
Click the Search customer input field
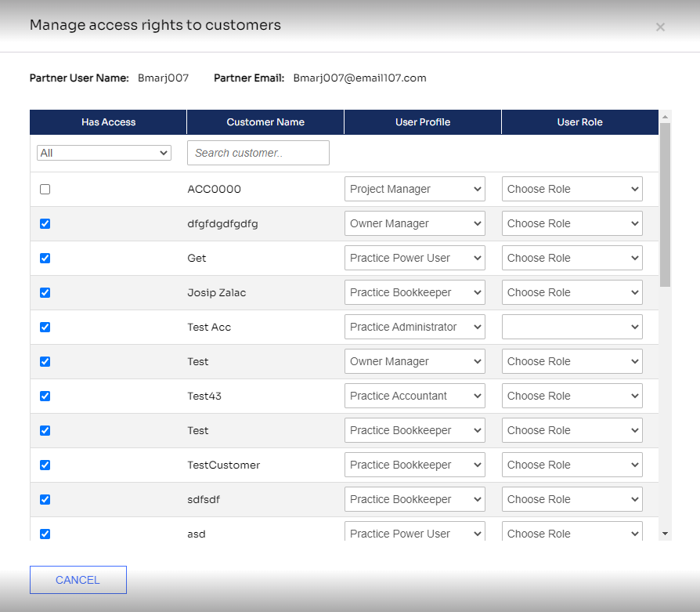click(258, 153)
